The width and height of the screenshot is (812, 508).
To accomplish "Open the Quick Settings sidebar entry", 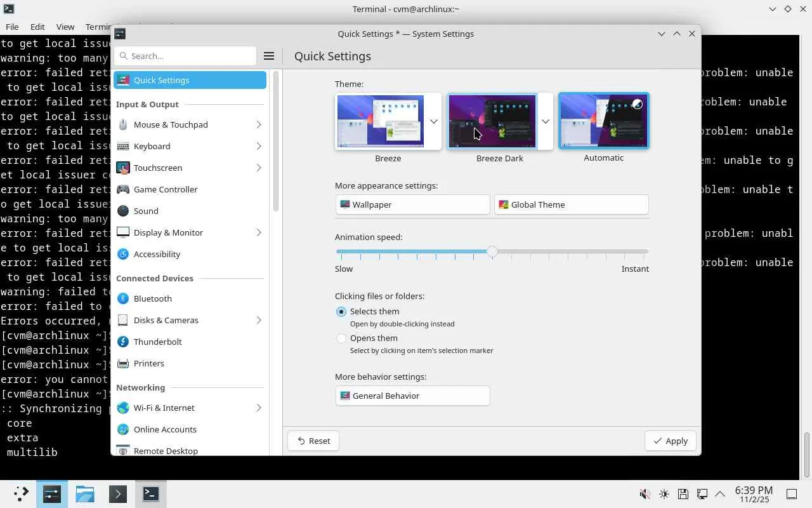I will [190, 80].
